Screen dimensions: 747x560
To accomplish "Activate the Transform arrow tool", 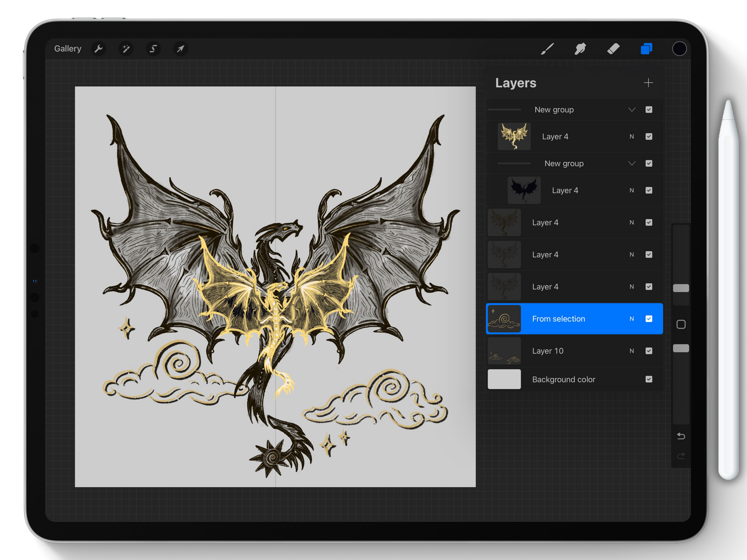I will click(x=180, y=49).
